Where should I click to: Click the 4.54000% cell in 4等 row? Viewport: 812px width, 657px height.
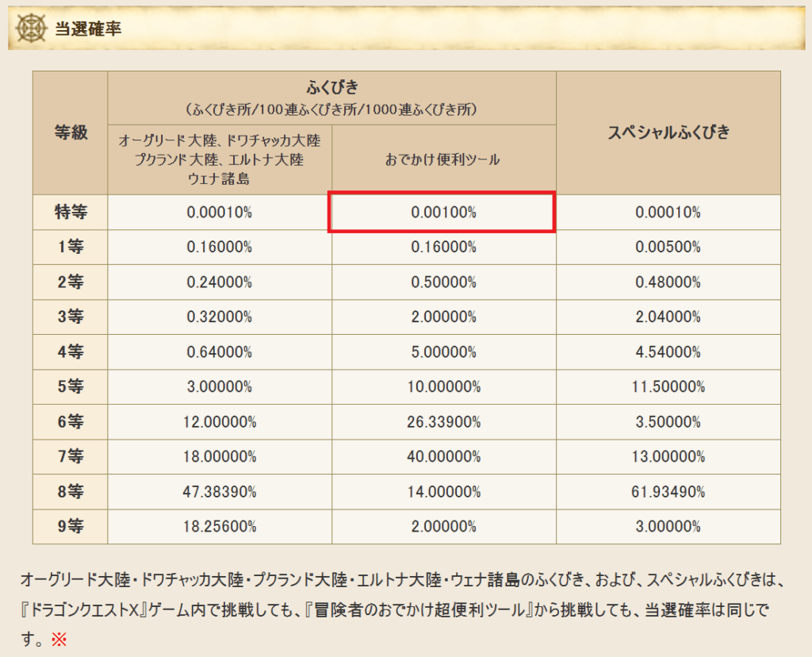668,352
